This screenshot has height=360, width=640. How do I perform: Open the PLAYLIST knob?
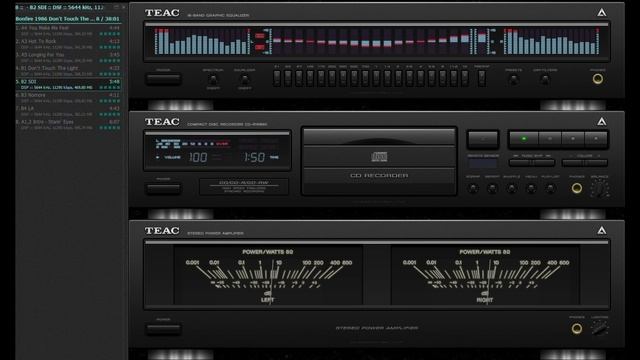click(x=550, y=188)
